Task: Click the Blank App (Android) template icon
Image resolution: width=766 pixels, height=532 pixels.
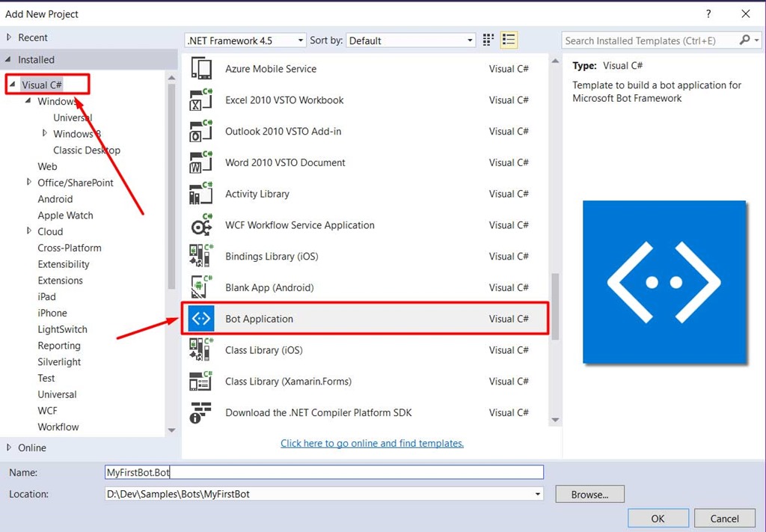Action: tap(200, 287)
